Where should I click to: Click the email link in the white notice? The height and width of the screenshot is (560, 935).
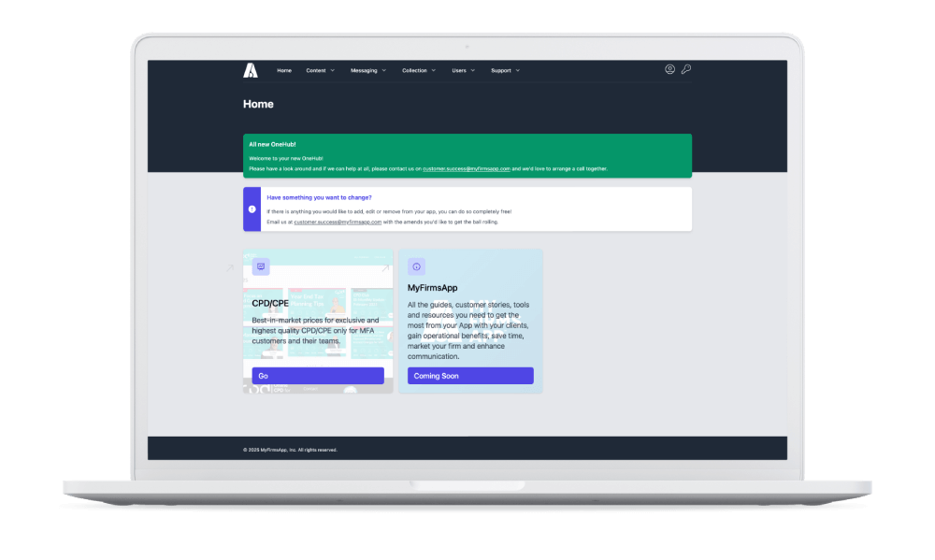click(338, 223)
